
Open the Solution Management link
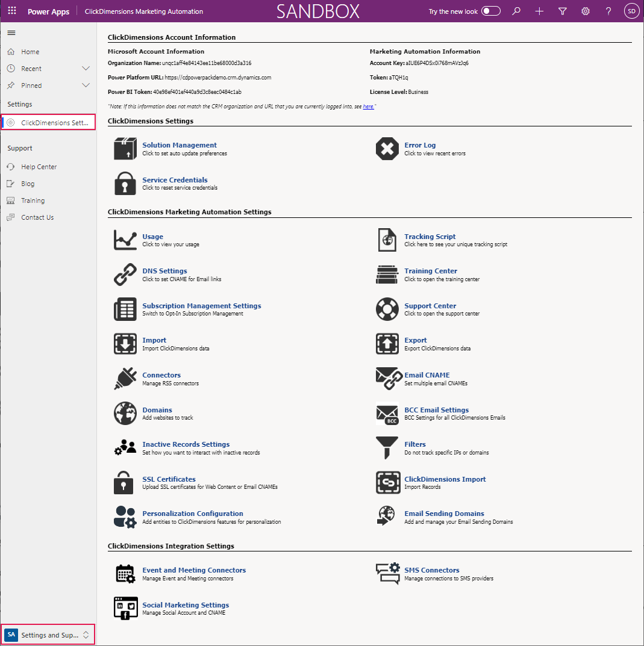180,145
